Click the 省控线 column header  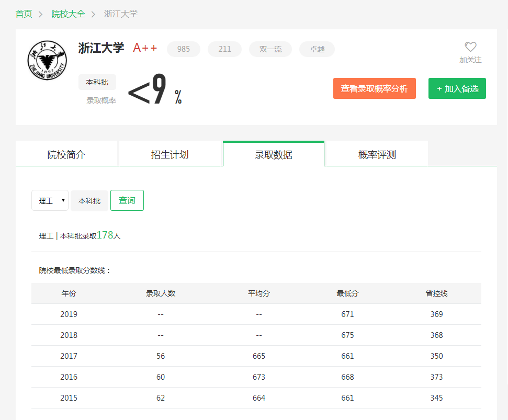click(x=436, y=293)
